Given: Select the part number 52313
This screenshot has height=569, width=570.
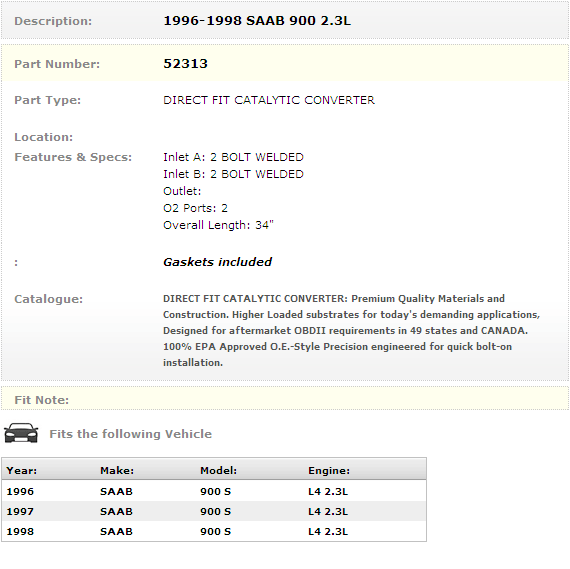Looking at the screenshot, I should pos(185,64).
